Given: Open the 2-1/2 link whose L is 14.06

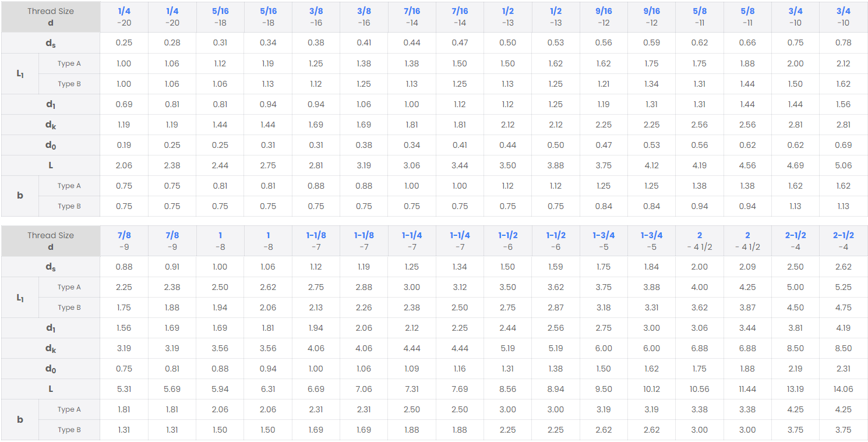Looking at the screenshot, I should click(843, 235).
